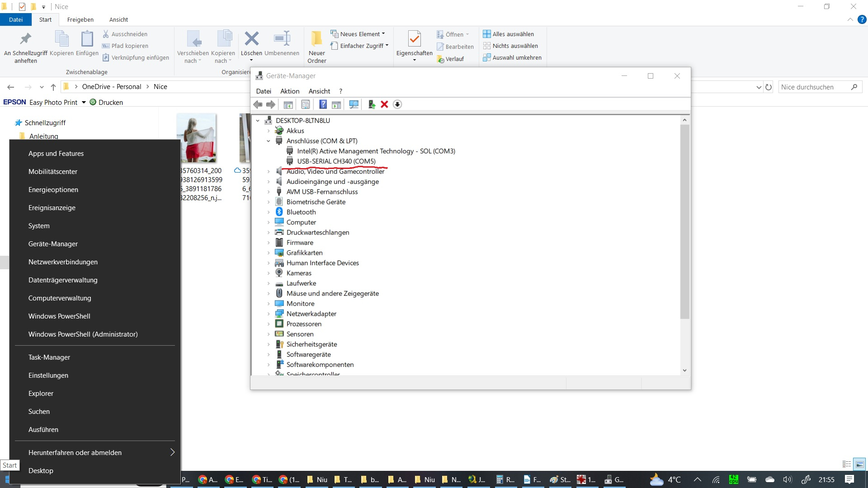Screen dimensions: 868x488
Task: Click the properties toolbar icon in Geräte-Manager
Action: point(306,104)
